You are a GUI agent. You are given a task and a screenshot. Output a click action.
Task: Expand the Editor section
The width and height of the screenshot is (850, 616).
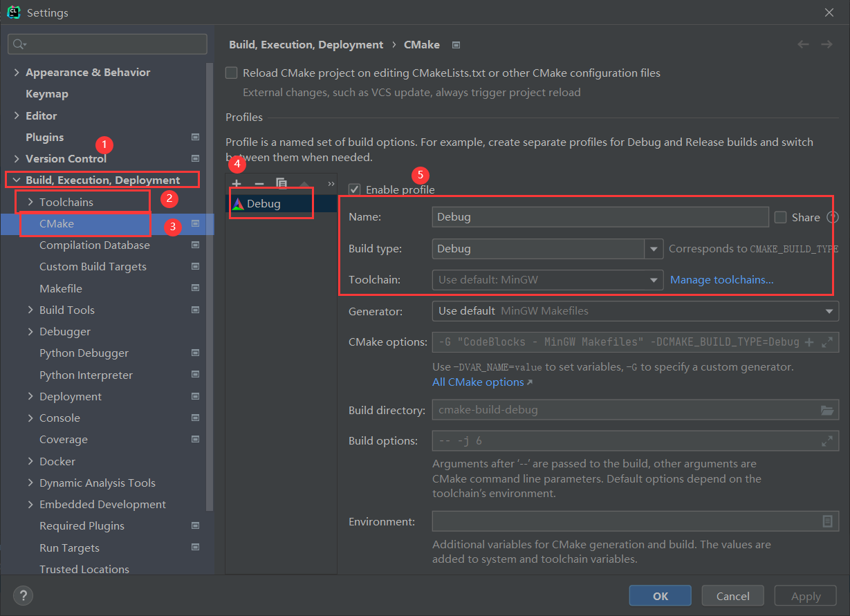[x=17, y=115]
